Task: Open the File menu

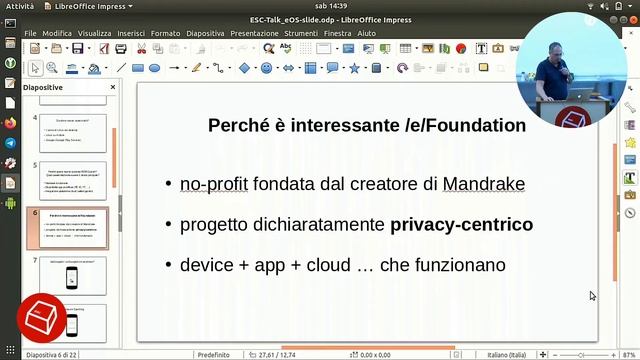Action: (30, 33)
